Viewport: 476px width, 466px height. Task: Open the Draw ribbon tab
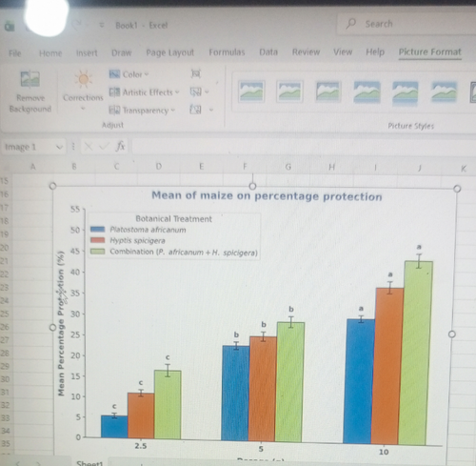tap(122, 52)
